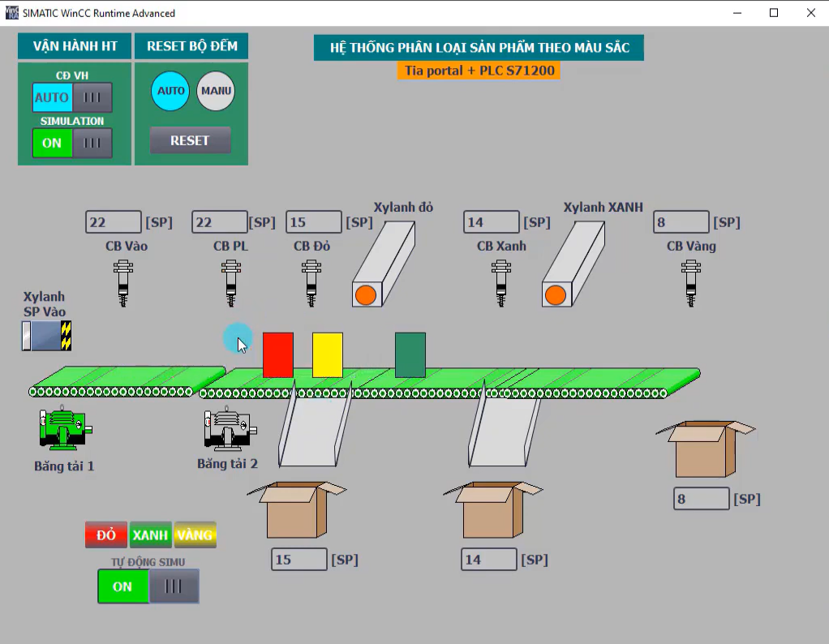Image resolution: width=829 pixels, height=644 pixels.
Task: Click the Xylanh SP Vào pusher cylinder
Action: (x=46, y=335)
